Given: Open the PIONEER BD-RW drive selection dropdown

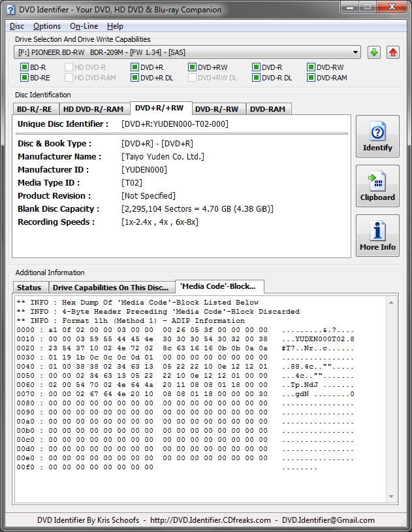Looking at the screenshot, I should tap(187, 52).
